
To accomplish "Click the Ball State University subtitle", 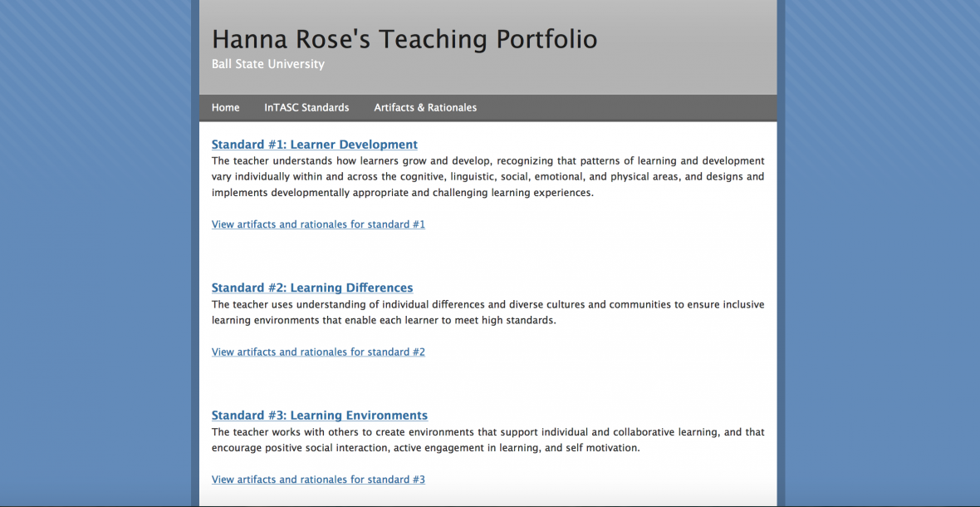I will (x=268, y=64).
